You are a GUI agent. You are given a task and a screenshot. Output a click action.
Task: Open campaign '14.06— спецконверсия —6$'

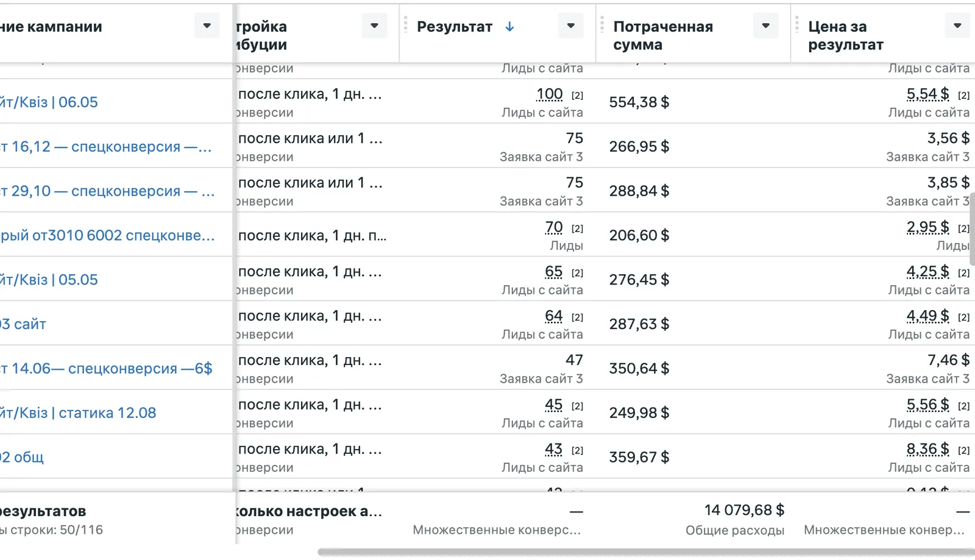point(106,369)
